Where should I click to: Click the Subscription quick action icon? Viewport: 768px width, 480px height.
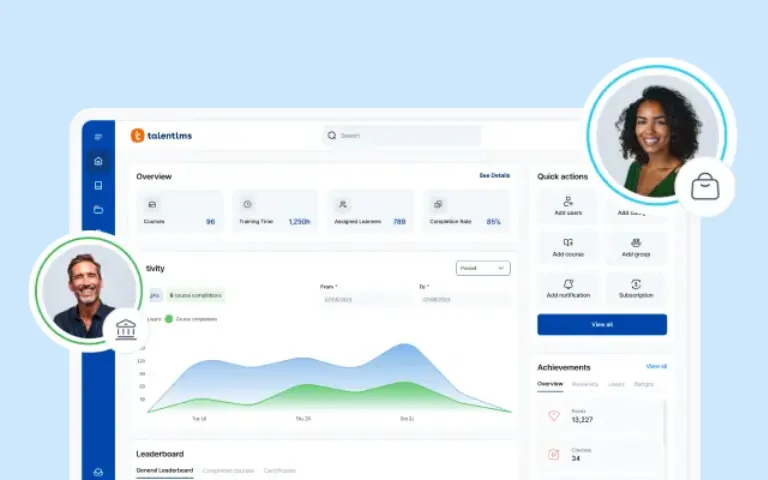636,284
